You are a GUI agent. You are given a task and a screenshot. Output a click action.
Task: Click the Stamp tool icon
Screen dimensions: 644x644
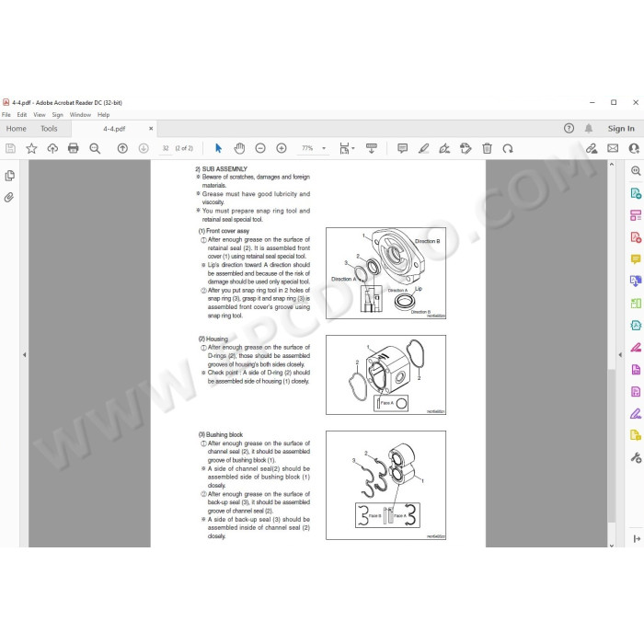point(466,148)
